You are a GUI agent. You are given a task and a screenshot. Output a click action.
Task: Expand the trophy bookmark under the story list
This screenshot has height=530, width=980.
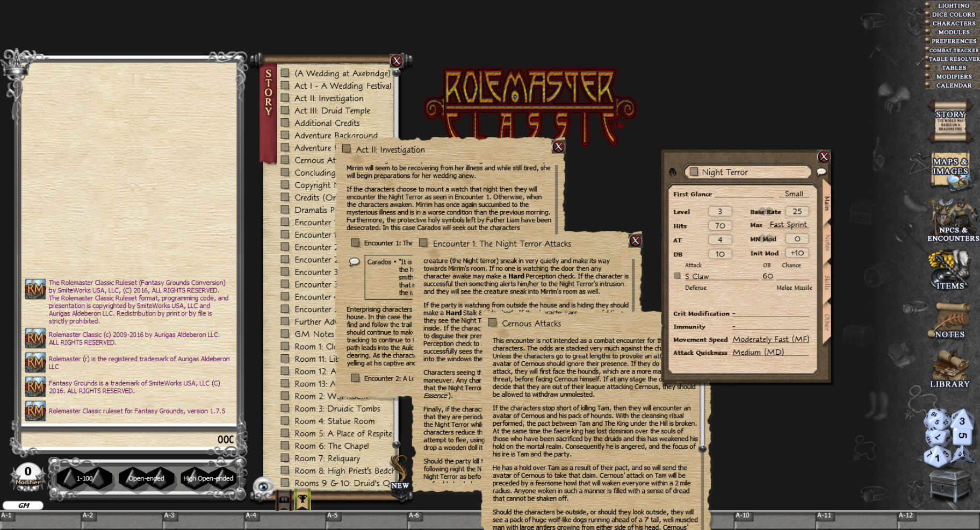pyautogui.click(x=302, y=499)
